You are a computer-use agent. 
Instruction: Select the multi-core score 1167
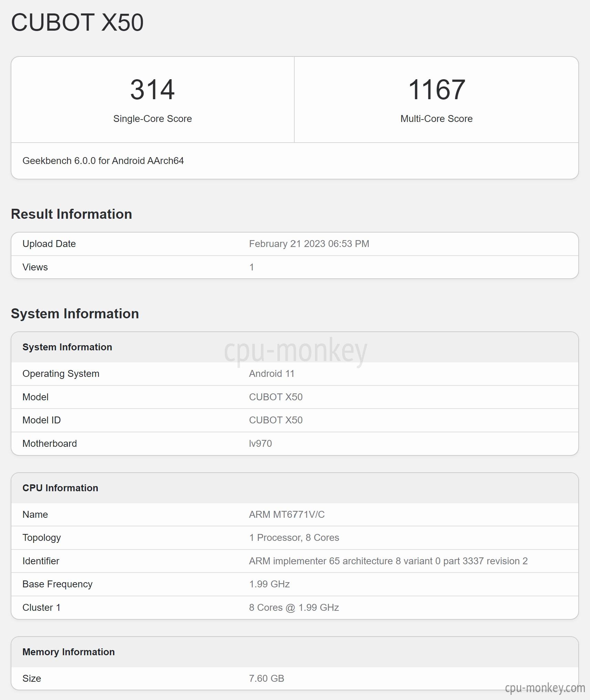click(x=436, y=90)
